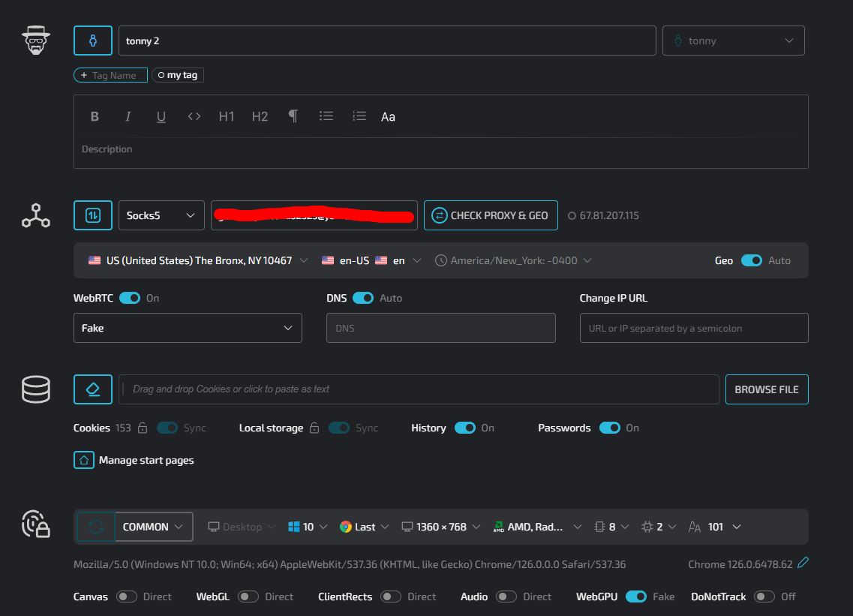Open the 2 CPU cores dropdown
Screen dimensions: 853x616
coord(659,527)
